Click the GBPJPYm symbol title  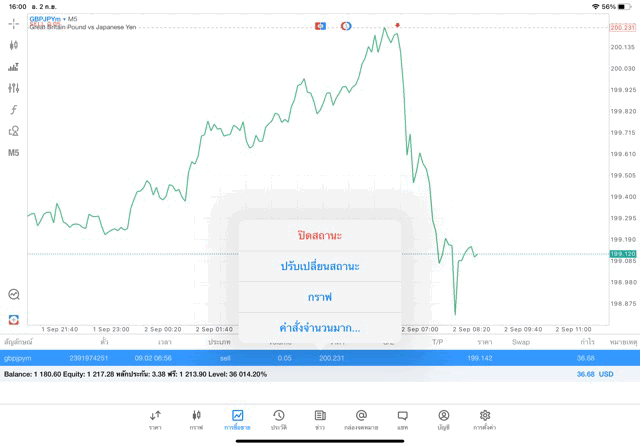click(x=45, y=19)
